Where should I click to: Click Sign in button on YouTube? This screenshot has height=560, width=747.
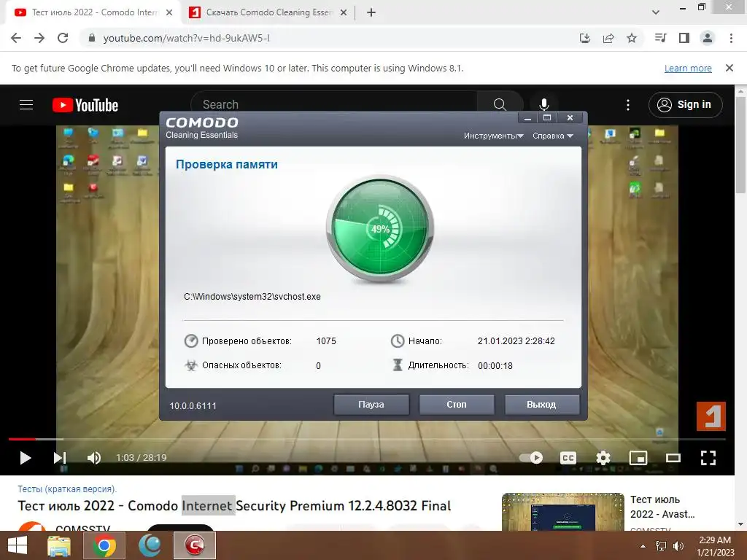point(685,105)
